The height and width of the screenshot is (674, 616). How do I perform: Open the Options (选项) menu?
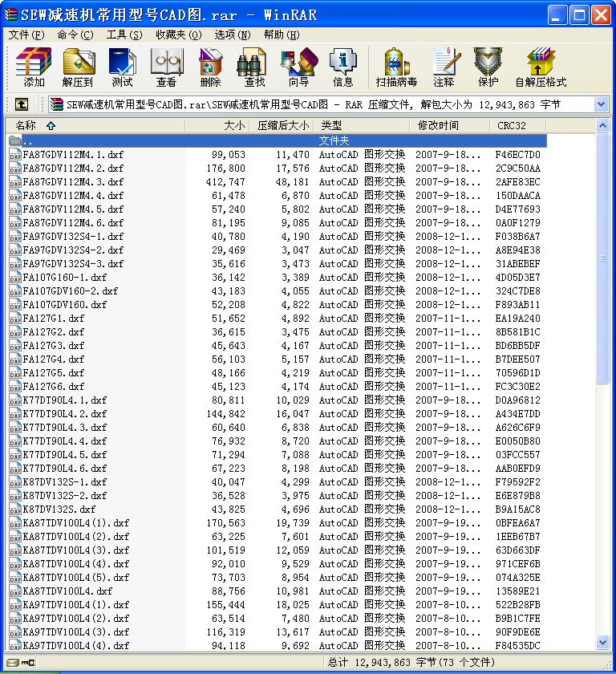tap(233, 35)
